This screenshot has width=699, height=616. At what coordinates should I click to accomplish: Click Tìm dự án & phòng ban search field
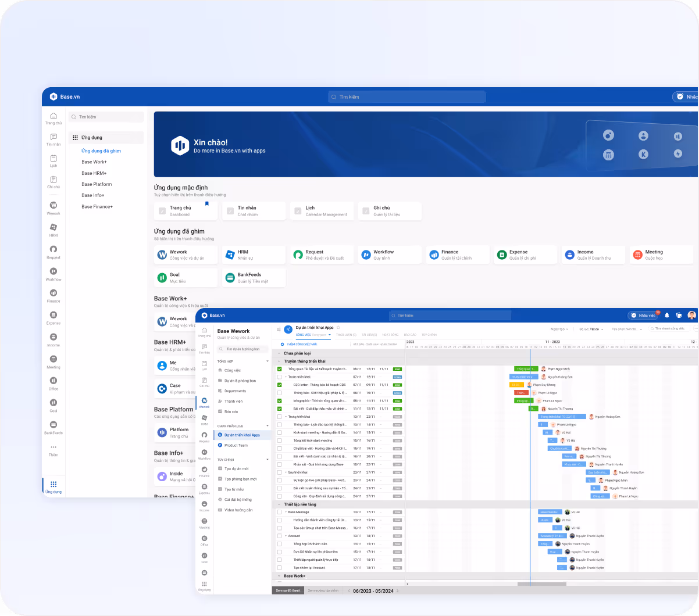tap(242, 349)
